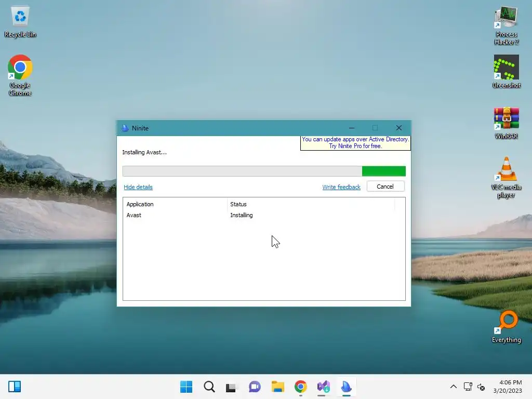Click the muted volume icon in the tray

[x=481, y=387]
